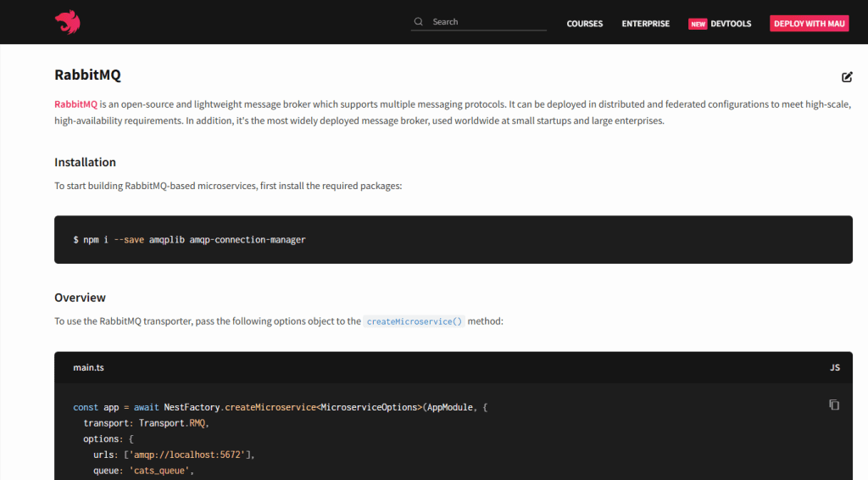Click the npm install command text
This screenshot has height=480, width=868.
189,240
